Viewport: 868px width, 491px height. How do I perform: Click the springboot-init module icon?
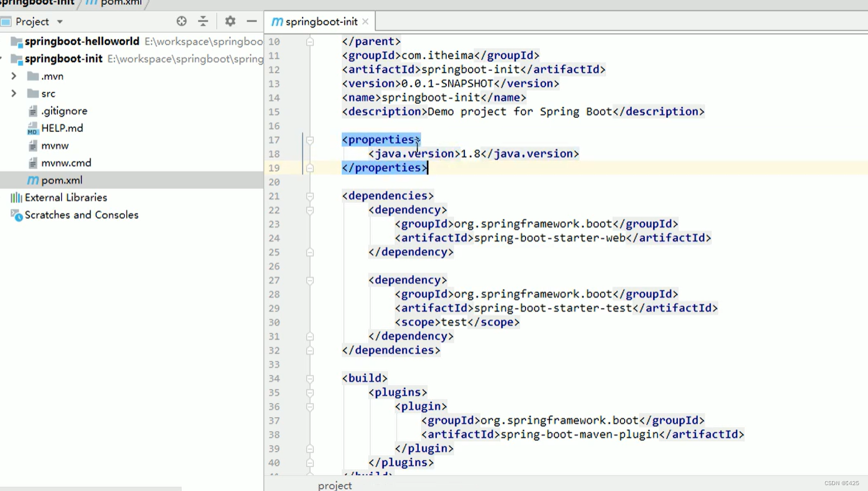tap(16, 59)
